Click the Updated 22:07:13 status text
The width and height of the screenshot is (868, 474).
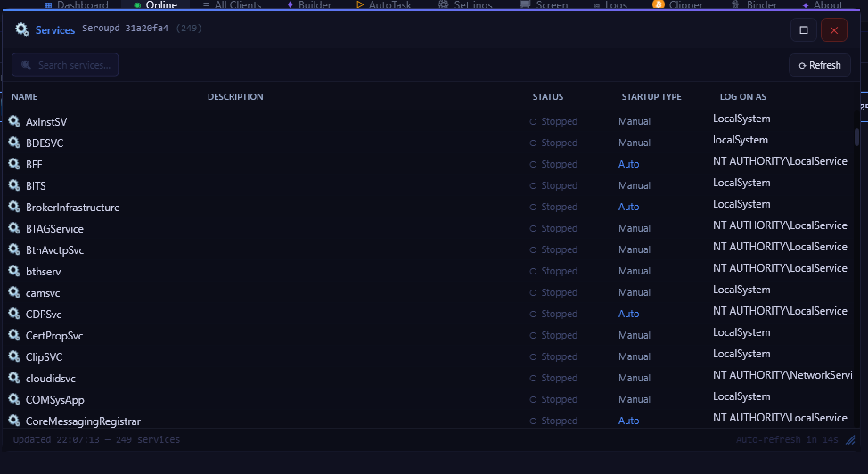tap(96, 439)
